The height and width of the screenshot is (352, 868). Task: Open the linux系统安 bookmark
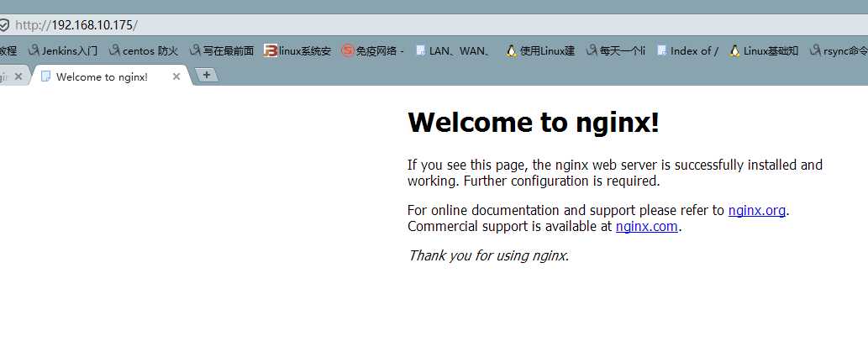(297, 51)
